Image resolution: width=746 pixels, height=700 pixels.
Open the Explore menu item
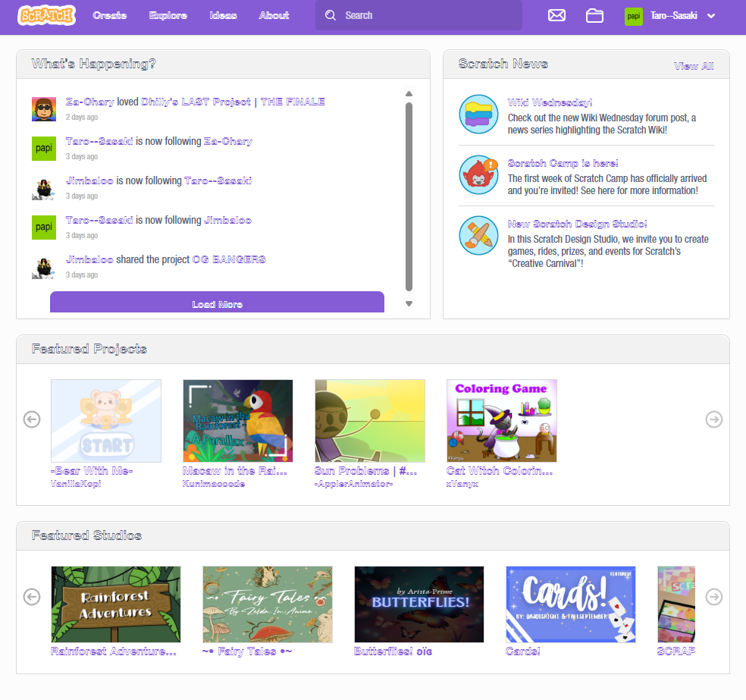click(168, 15)
